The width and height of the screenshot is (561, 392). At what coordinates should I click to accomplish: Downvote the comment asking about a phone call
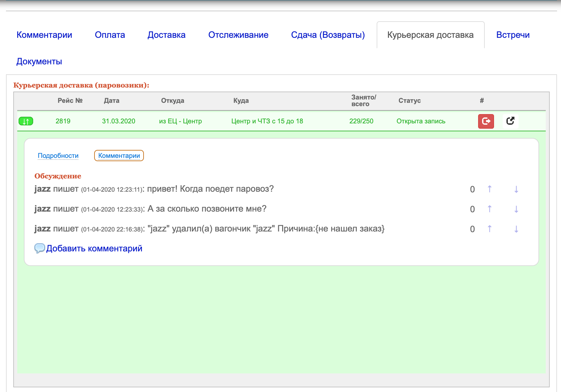(516, 209)
